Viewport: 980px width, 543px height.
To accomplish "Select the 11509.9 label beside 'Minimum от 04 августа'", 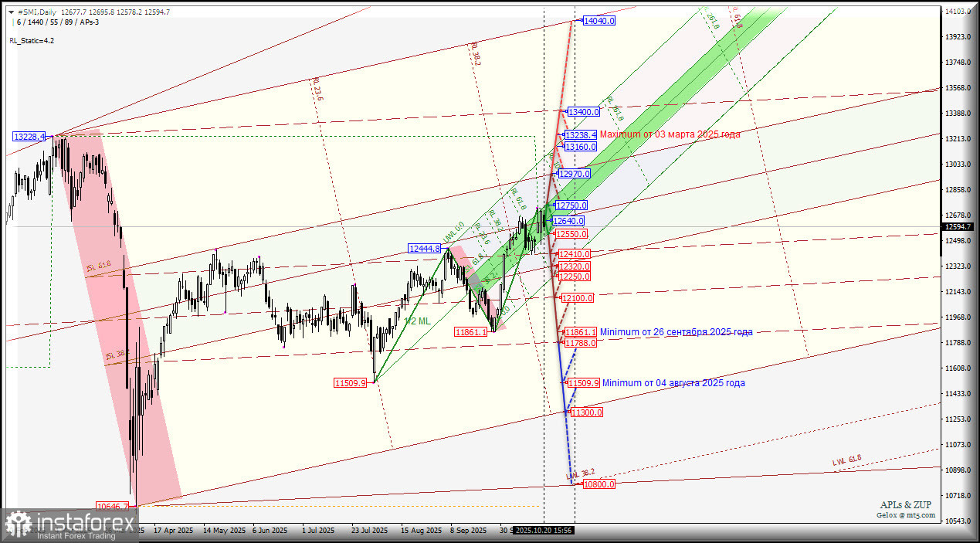I will pos(583,383).
